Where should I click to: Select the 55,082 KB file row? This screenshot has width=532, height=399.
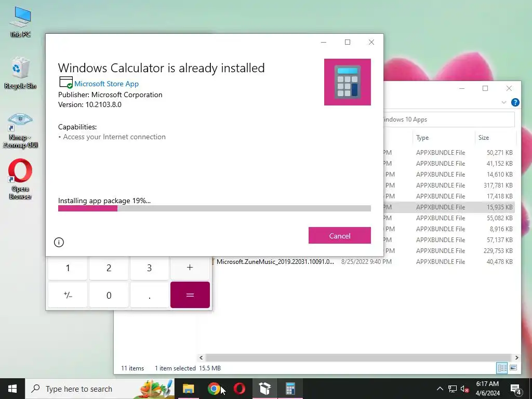(x=449, y=218)
